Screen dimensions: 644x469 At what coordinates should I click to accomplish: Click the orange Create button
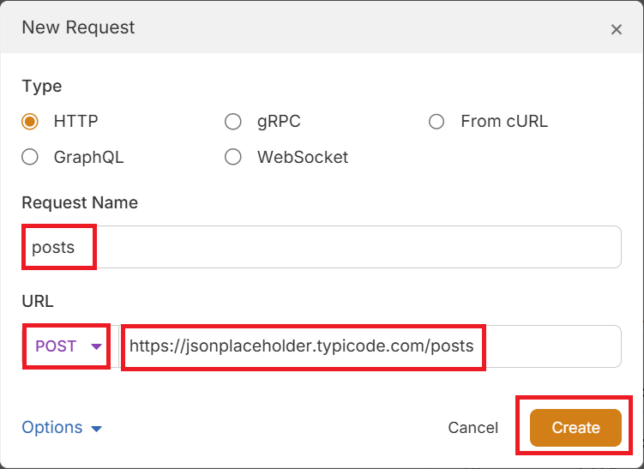(x=575, y=427)
